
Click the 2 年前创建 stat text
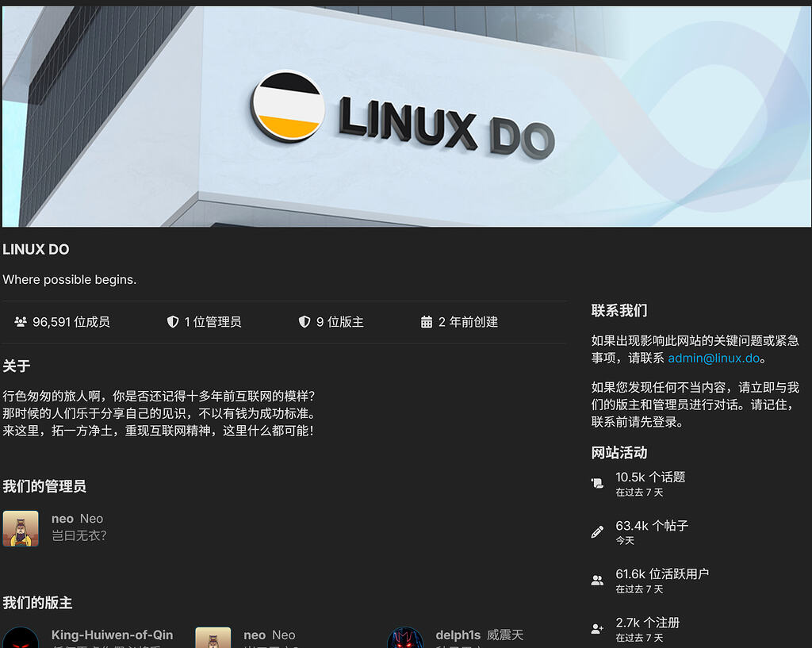(x=468, y=322)
